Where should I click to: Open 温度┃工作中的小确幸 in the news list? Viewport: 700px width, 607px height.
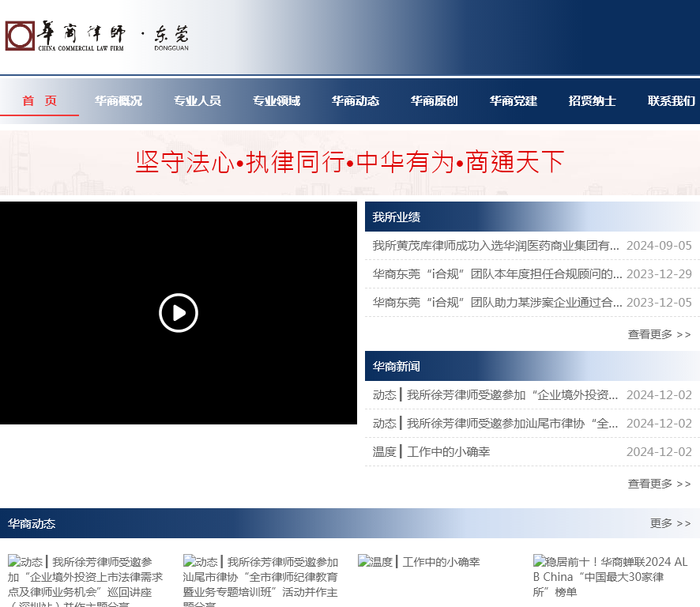pyautogui.click(x=431, y=452)
